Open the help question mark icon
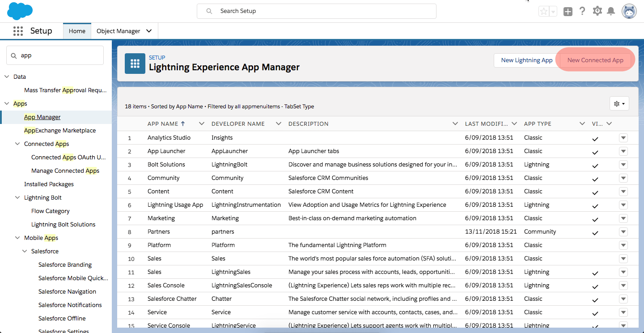644x333 pixels. (x=582, y=11)
